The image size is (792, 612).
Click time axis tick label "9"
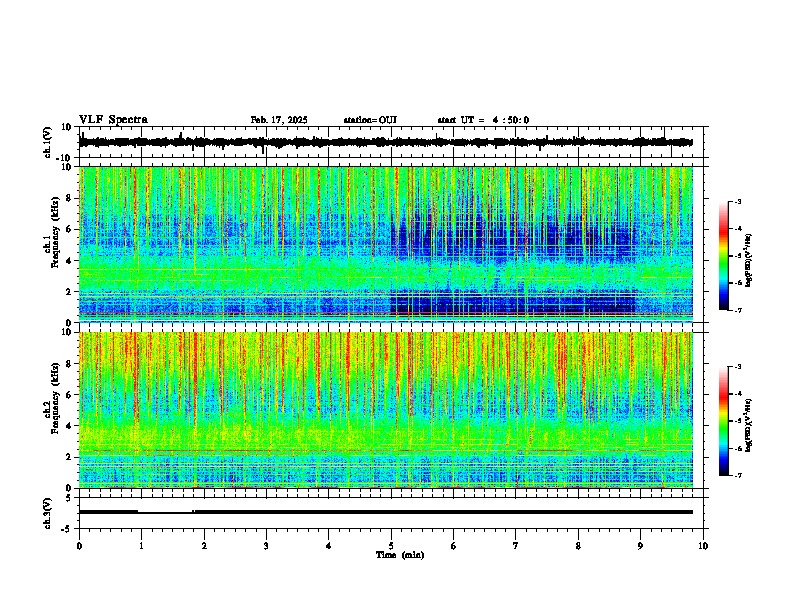(x=640, y=546)
